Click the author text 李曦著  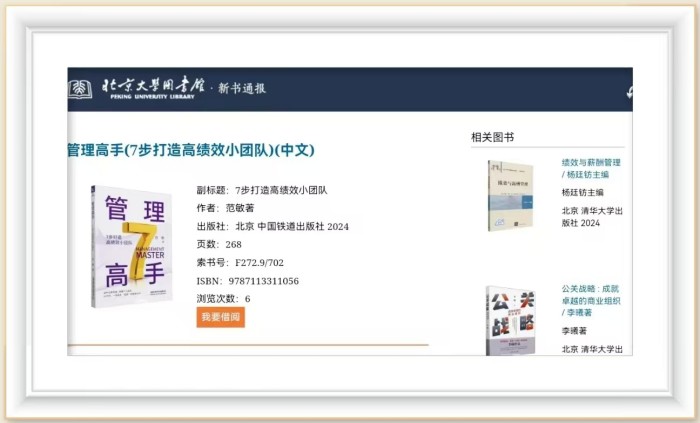tap(576, 330)
